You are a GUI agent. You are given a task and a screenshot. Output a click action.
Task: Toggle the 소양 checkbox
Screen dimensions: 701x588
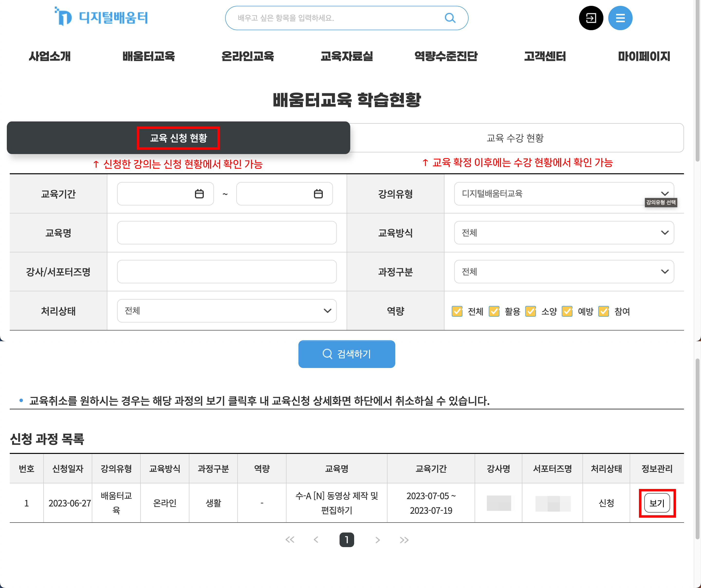tap(530, 311)
